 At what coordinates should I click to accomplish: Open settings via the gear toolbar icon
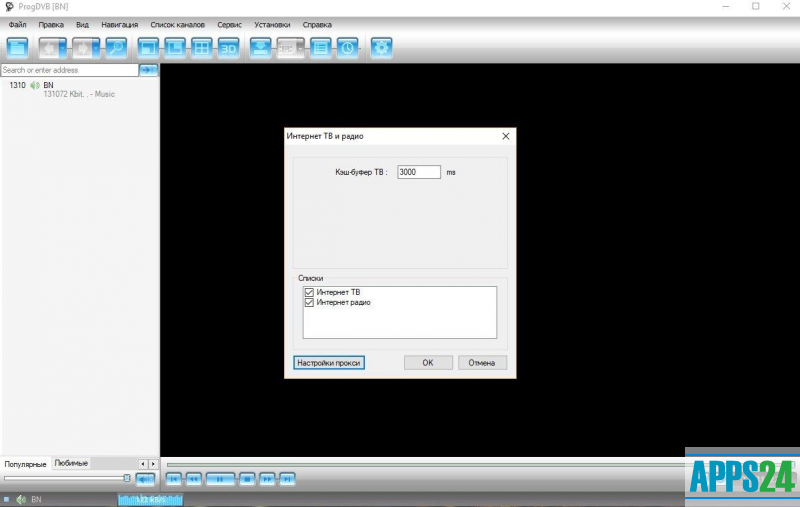click(381, 47)
